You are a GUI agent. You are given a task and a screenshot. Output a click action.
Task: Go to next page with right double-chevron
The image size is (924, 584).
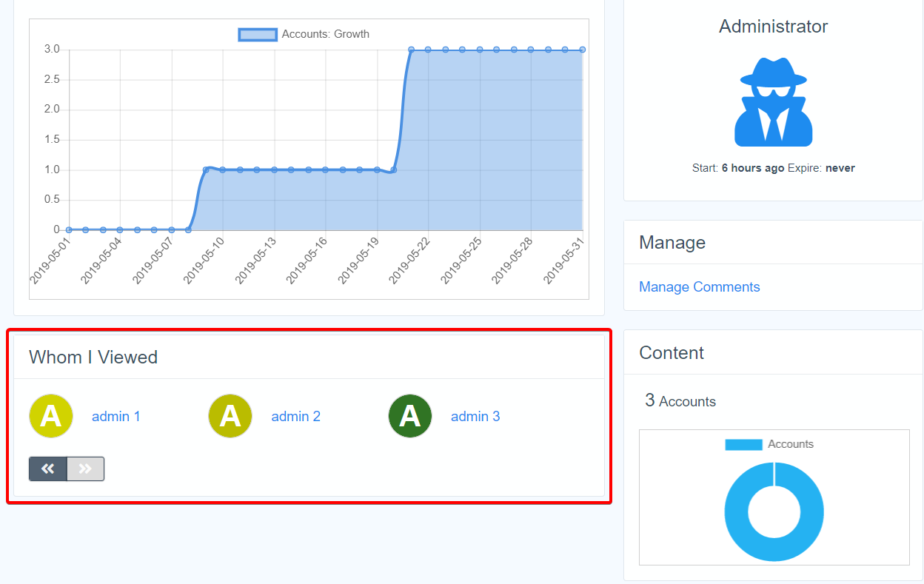point(85,469)
